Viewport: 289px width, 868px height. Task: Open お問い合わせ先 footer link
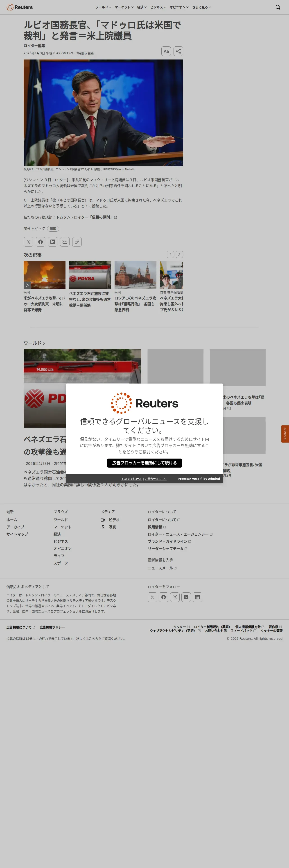tap(216, 631)
